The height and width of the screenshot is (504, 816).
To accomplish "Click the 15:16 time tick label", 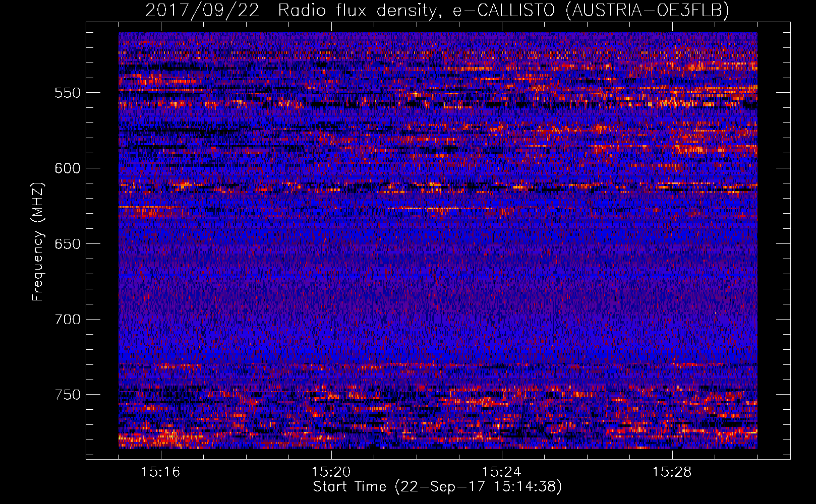I will [161, 472].
